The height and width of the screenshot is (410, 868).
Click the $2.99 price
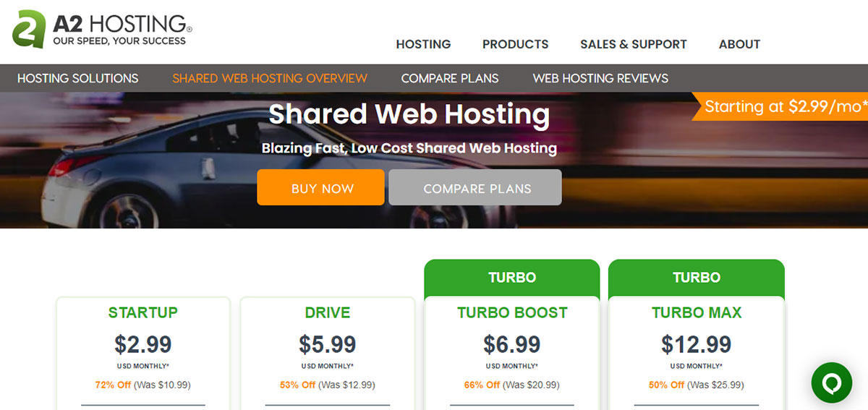[x=143, y=344]
